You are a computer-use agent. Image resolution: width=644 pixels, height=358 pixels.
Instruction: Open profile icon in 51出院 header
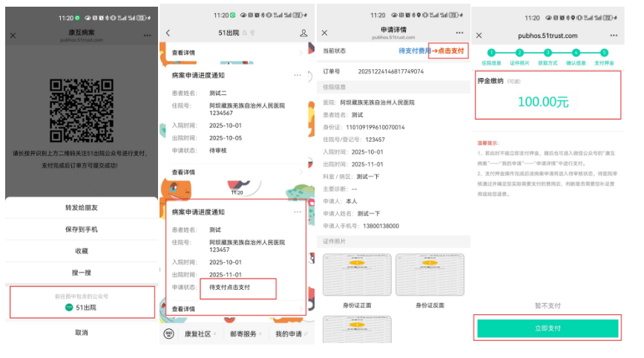click(x=303, y=33)
